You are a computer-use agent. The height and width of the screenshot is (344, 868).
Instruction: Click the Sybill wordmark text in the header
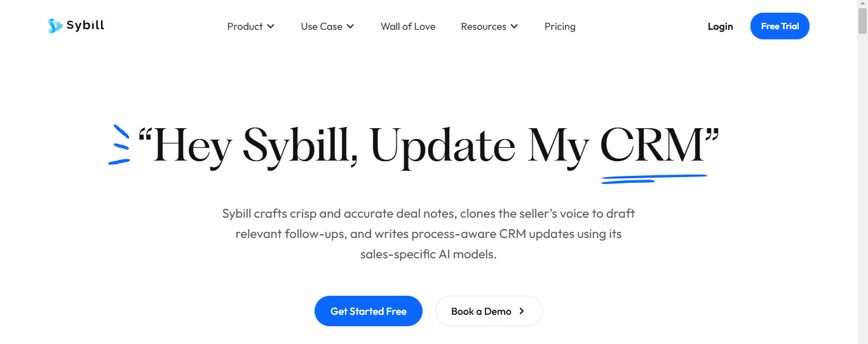click(85, 25)
